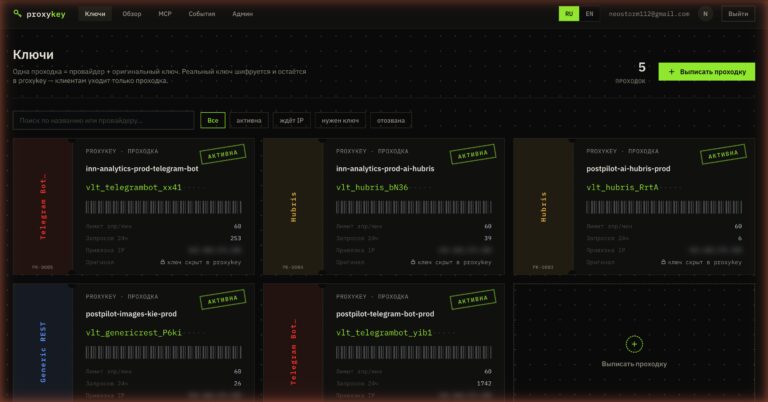Open the postpilot-images-kie-prod card title

click(131, 314)
